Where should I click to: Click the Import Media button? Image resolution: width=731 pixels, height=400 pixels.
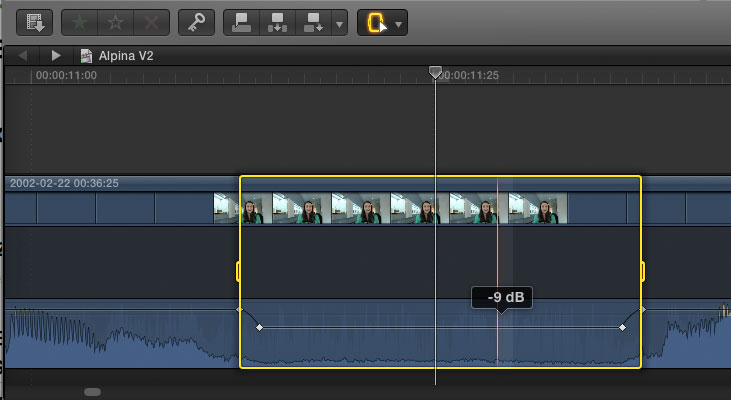(x=35, y=21)
